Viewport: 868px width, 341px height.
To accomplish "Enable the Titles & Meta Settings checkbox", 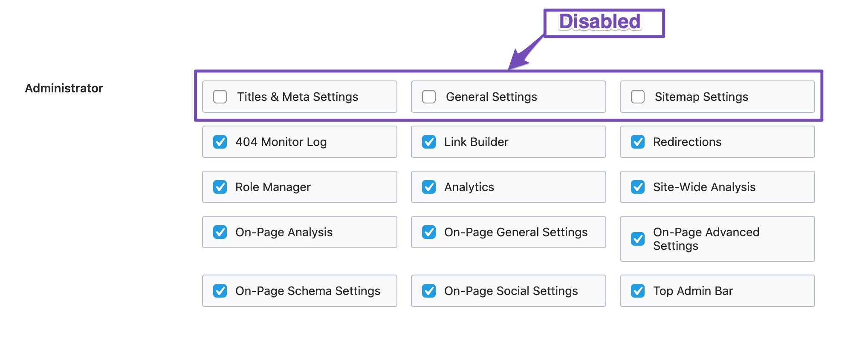I will pyautogui.click(x=220, y=97).
